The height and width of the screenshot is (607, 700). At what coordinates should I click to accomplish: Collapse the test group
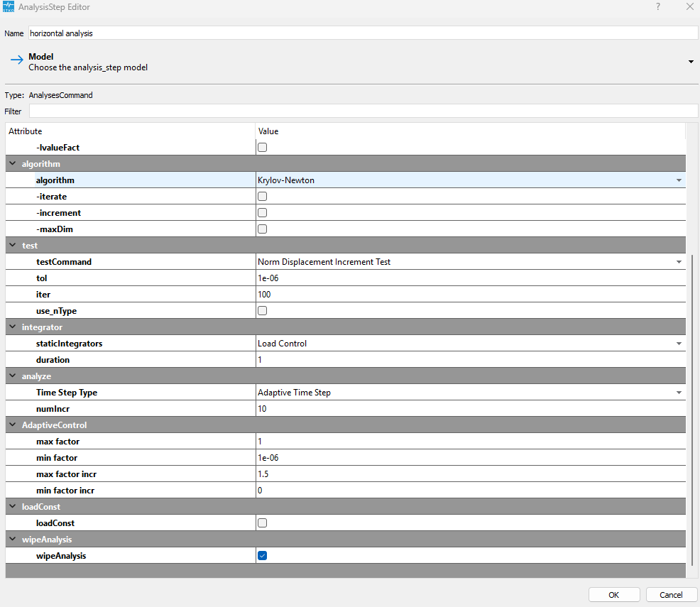[13, 246]
